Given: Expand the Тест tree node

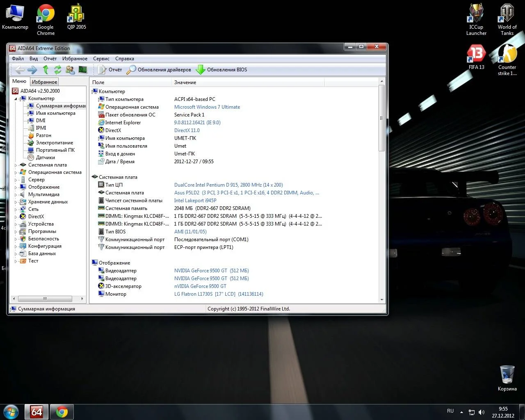Looking at the screenshot, I should (16, 261).
